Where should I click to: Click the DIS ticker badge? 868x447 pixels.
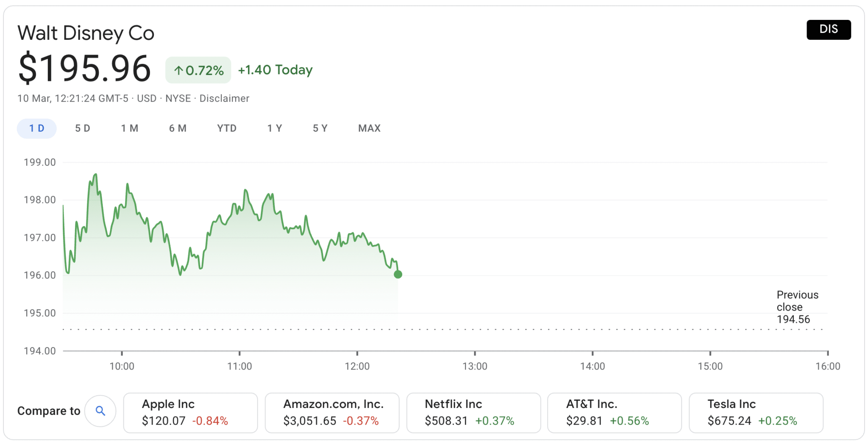[x=828, y=30]
